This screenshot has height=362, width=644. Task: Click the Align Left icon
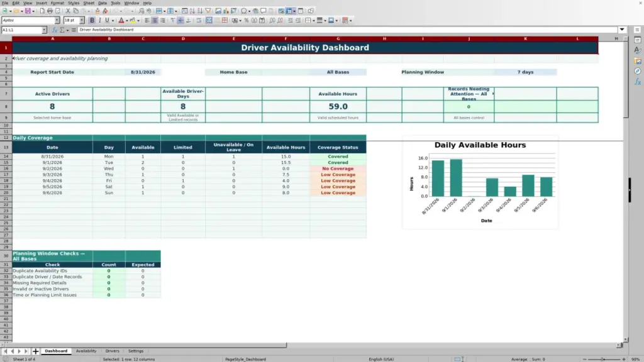(147, 20)
